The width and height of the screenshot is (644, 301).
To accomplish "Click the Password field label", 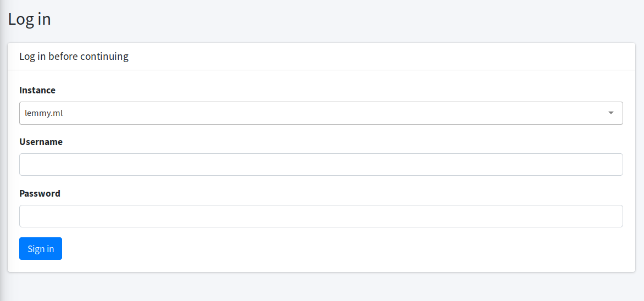I will pyautogui.click(x=40, y=193).
